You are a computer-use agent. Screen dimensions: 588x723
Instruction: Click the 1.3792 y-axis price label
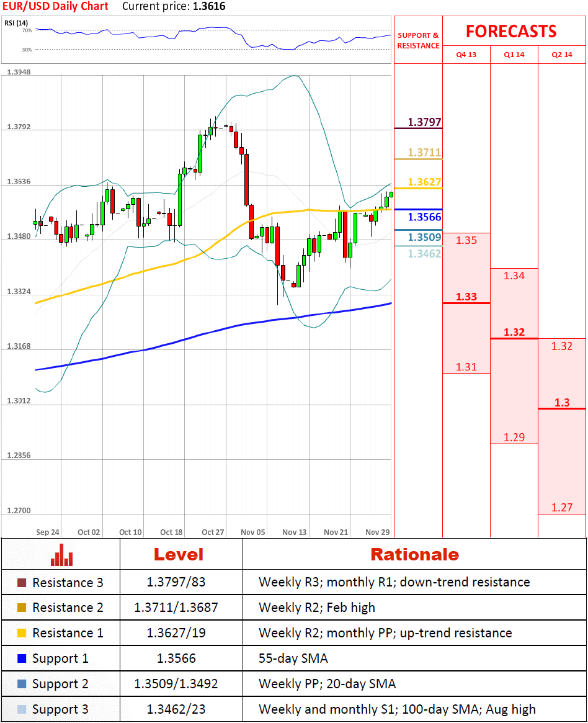(x=19, y=127)
